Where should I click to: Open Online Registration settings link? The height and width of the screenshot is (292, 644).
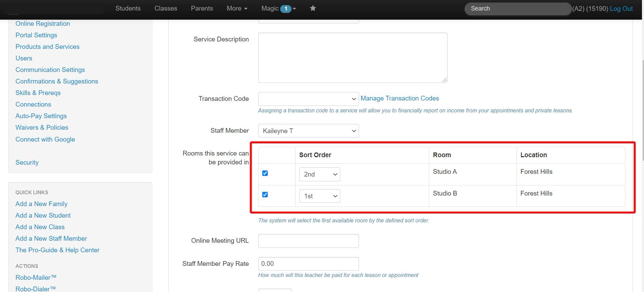point(43,23)
